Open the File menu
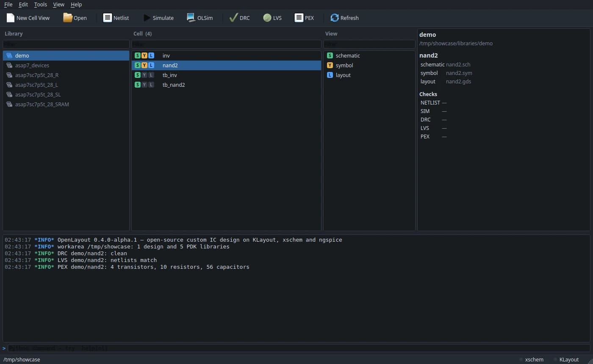Image resolution: width=593 pixels, height=364 pixels. coord(8,4)
